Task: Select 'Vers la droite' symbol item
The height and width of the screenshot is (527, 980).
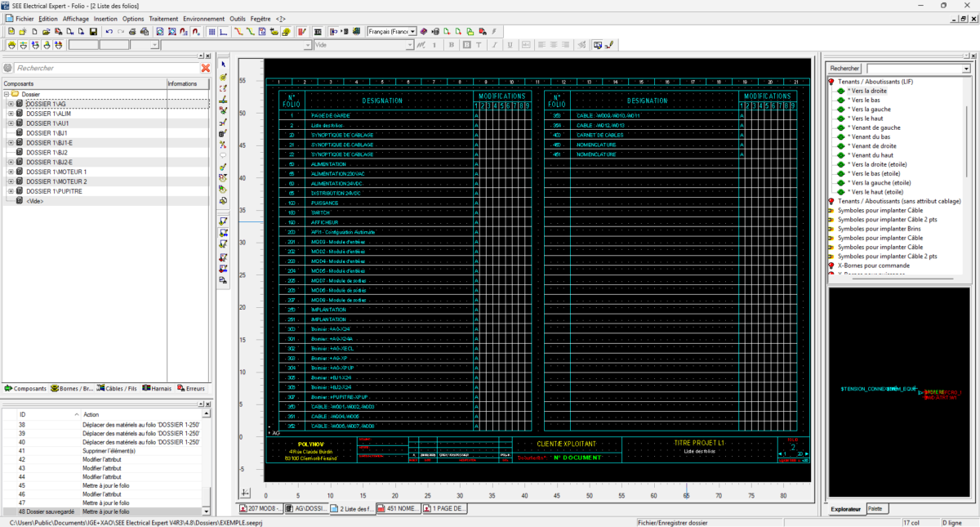Action: 866,91
